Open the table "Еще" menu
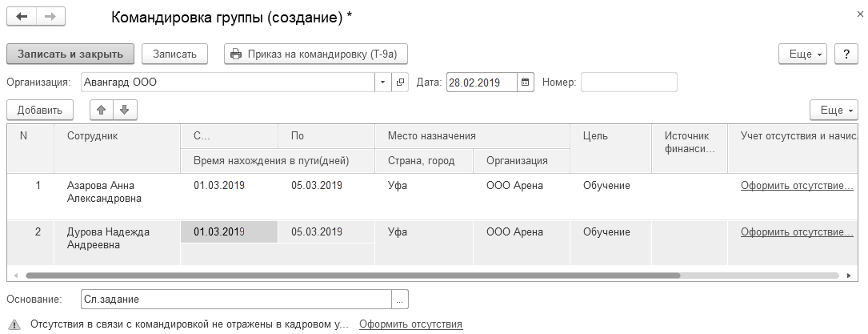Viewport: 868px width, 334px height. (833, 109)
